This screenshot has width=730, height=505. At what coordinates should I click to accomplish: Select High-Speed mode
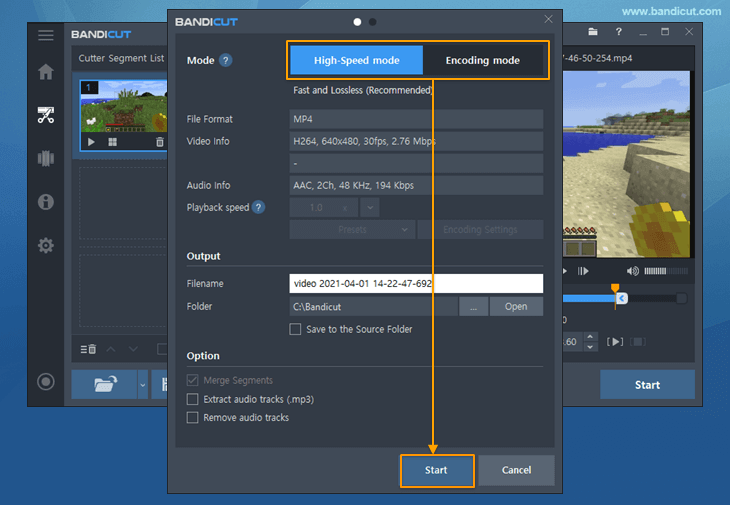pos(357,61)
